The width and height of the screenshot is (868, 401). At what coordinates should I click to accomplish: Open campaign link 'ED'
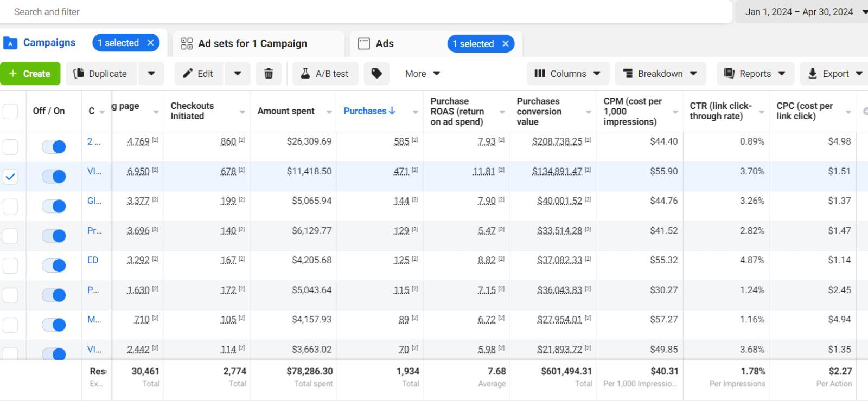[x=93, y=260]
